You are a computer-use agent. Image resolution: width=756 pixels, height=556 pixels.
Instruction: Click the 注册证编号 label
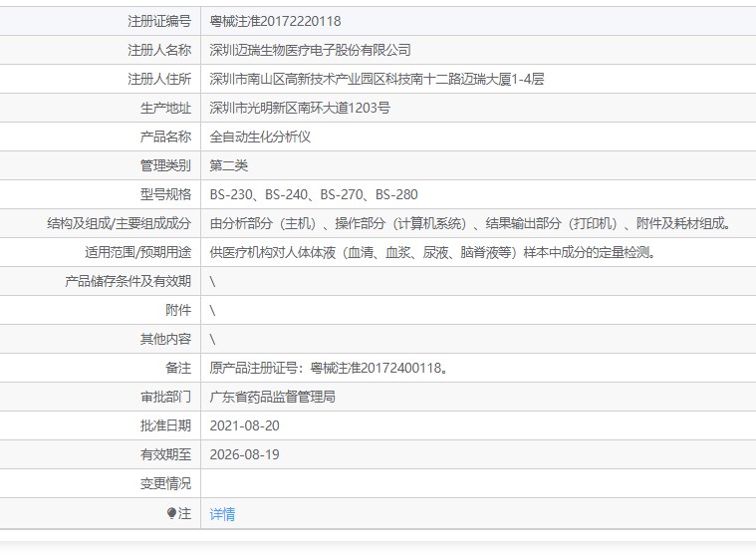tap(159, 21)
